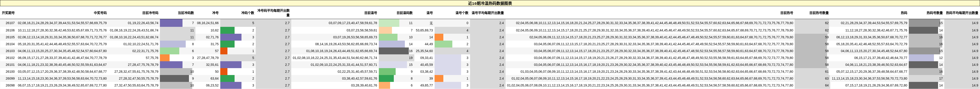Click current cold codes cell 57,75,76

coord(152,58)
